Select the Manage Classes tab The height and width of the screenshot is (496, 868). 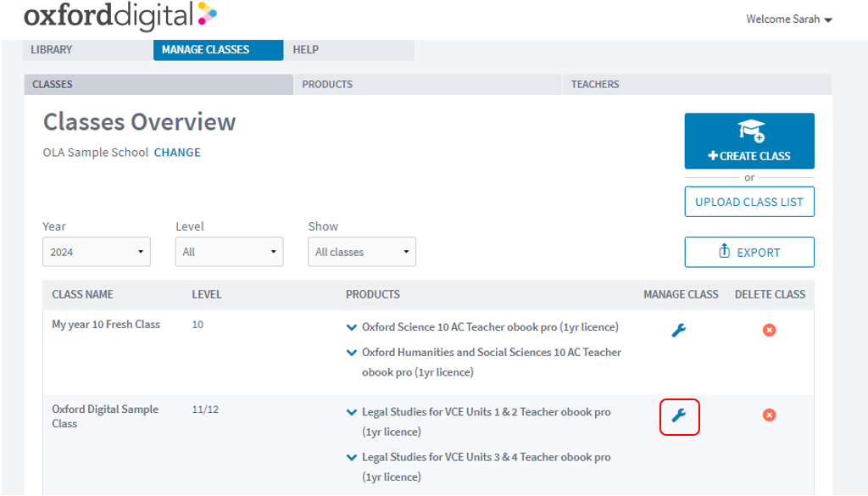coord(218,50)
